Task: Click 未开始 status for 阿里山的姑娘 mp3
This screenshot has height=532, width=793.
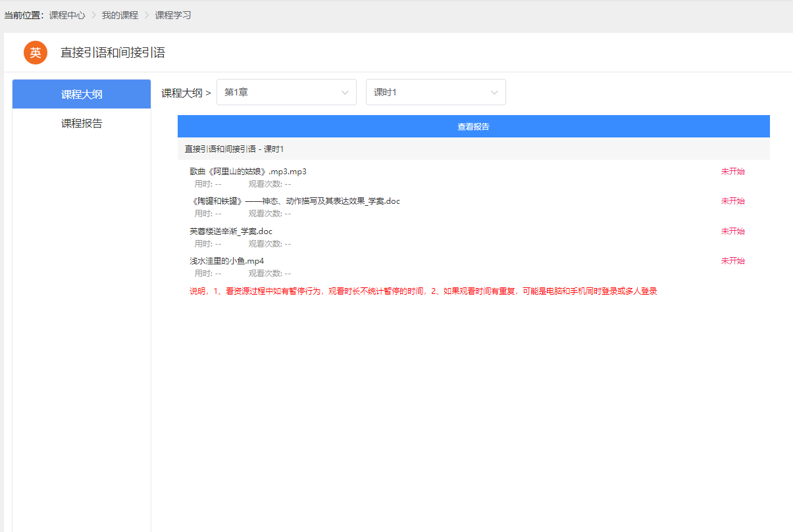Action: click(732, 172)
